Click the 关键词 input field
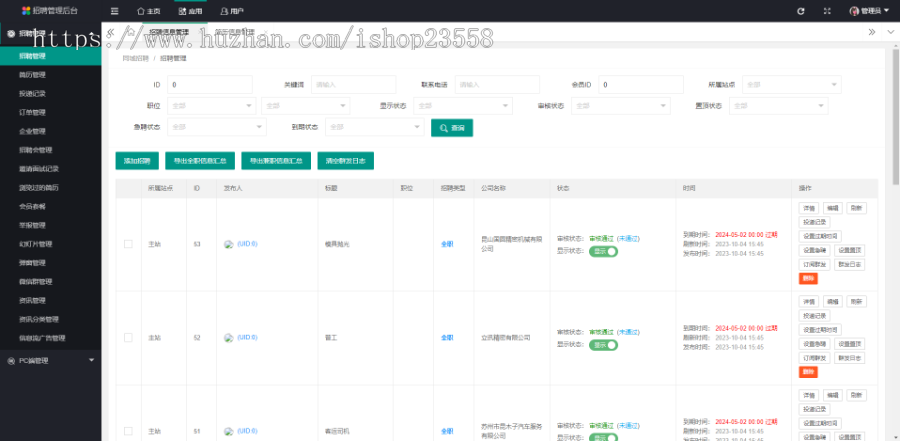This screenshot has height=441, width=900. [346, 85]
